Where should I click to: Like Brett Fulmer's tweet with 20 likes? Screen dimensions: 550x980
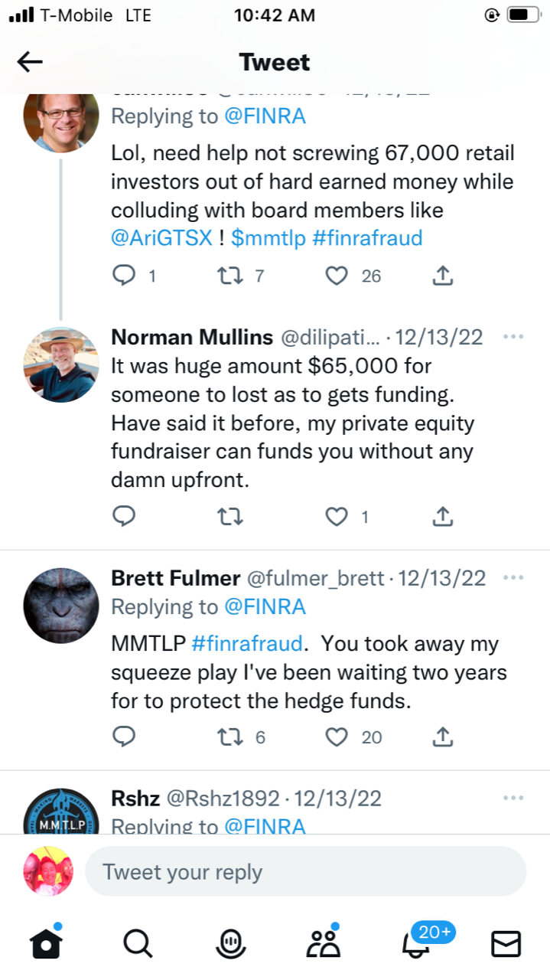click(337, 737)
